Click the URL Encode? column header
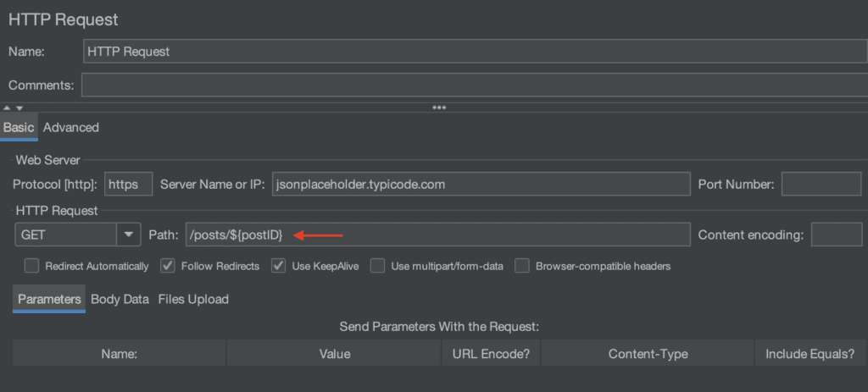 [491, 354]
